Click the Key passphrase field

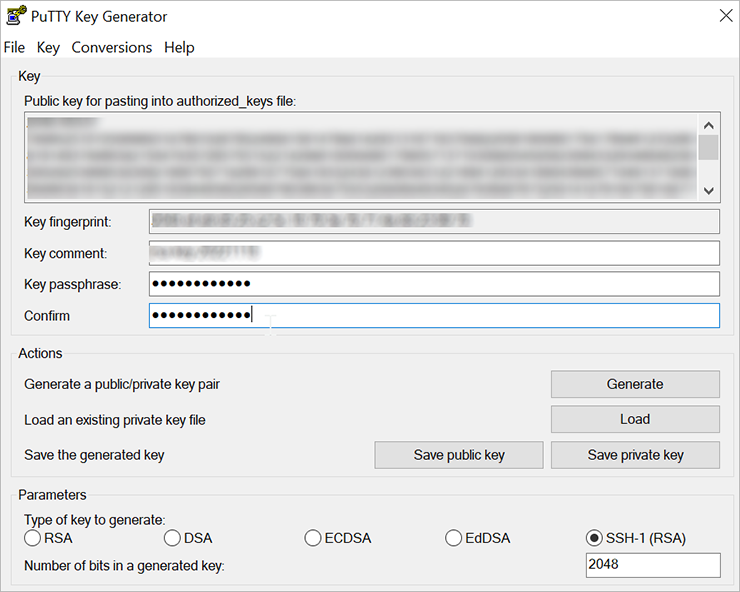point(434,284)
